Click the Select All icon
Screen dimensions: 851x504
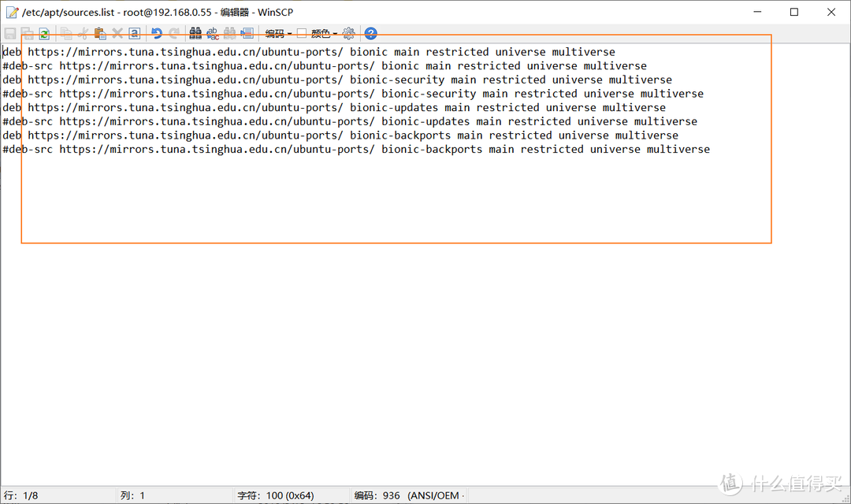[135, 34]
